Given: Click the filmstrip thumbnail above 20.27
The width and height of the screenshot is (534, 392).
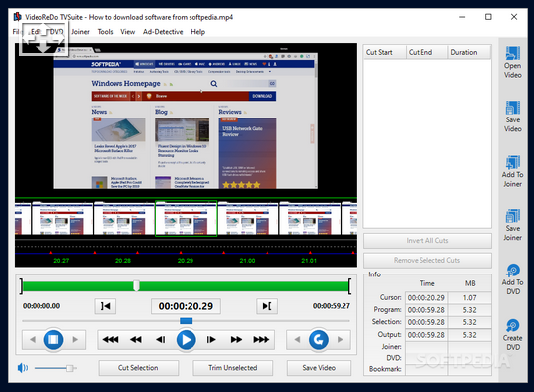Looking at the screenshot, I should coord(62,218).
